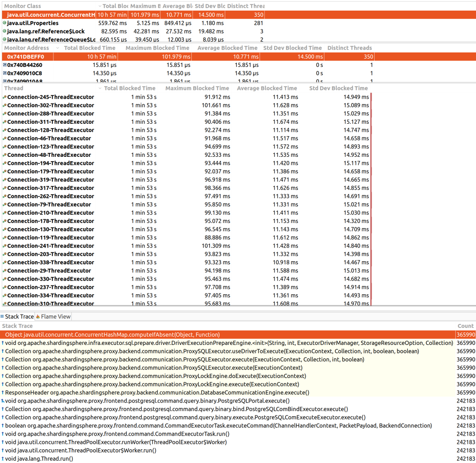Viewport: 476px width, 463px height.
Task: Click thread icon of Connection-179-ThreadExecutor
Action: [x=4, y=171]
